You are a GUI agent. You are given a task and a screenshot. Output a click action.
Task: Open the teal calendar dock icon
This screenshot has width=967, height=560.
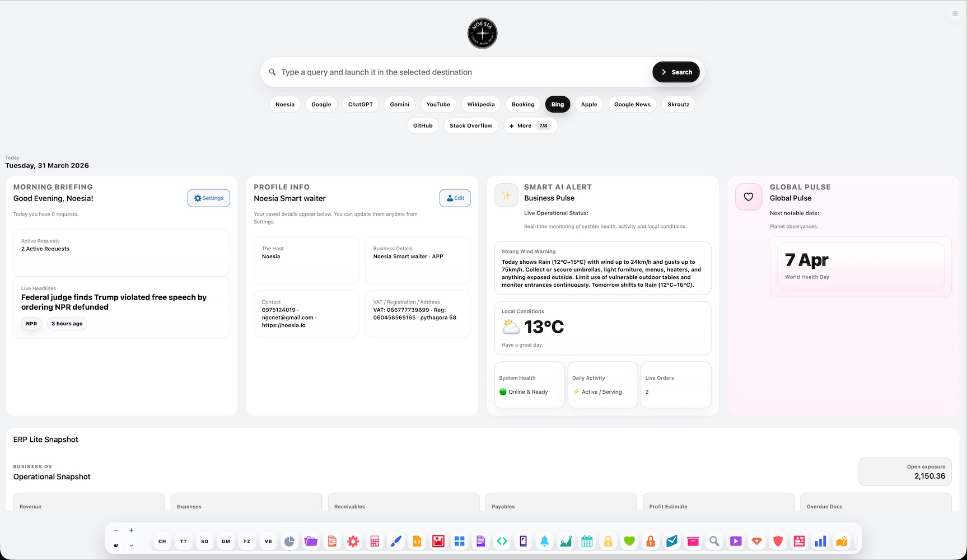[x=587, y=542]
